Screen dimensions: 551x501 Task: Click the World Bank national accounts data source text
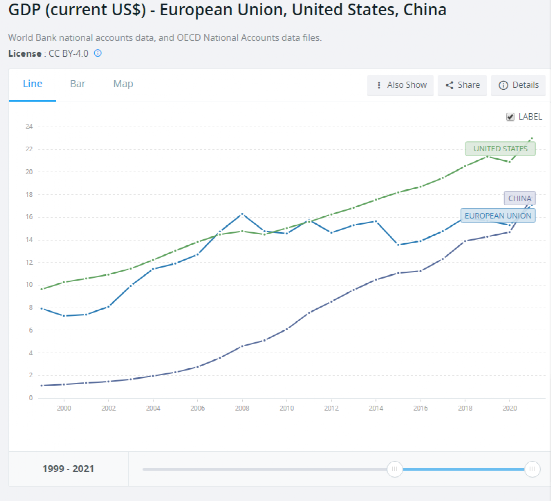(x=165, y=38)
